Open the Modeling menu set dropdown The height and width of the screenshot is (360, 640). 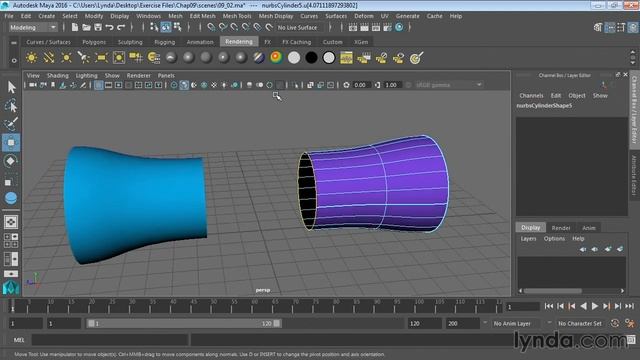(x=33, y=27)
